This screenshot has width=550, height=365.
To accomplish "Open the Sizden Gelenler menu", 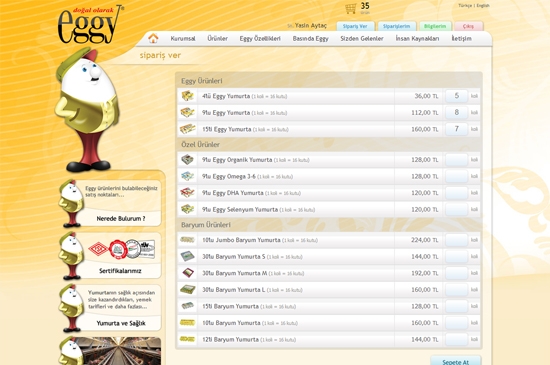I will coord(362,39).
